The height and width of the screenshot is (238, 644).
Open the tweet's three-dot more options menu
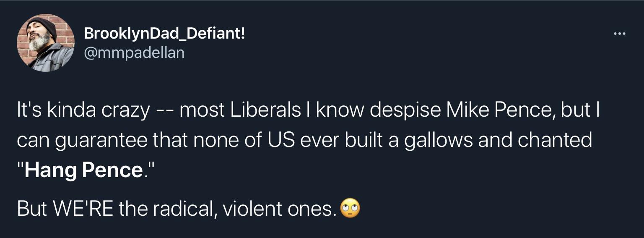tap(619, 34)
